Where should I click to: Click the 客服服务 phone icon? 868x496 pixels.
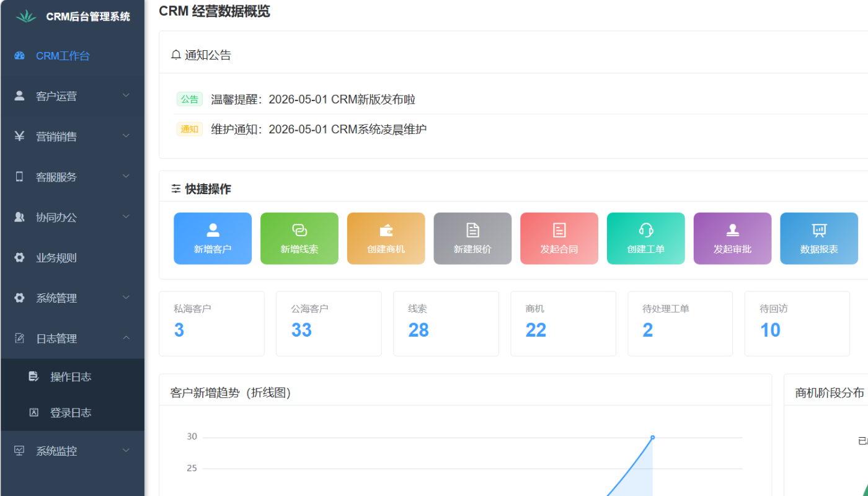19,177
